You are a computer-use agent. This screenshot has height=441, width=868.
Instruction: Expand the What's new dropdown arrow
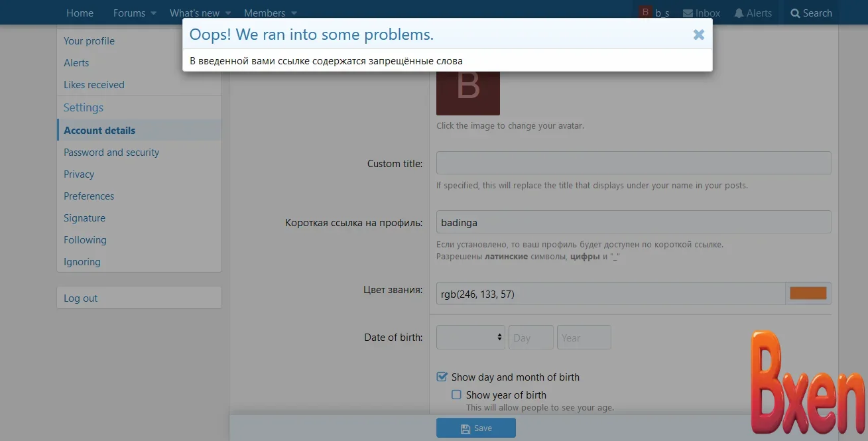point(228,13)
